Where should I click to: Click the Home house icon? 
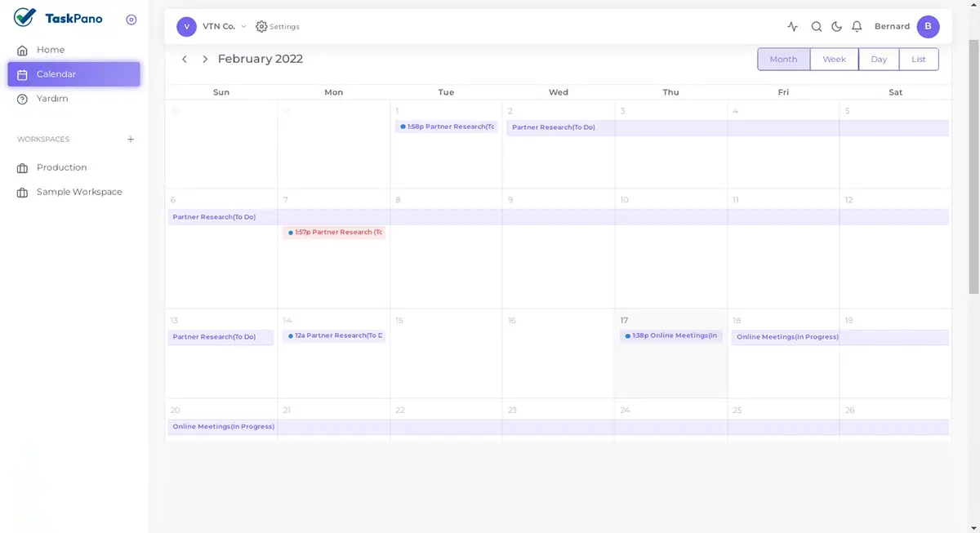tap(23, 51)
